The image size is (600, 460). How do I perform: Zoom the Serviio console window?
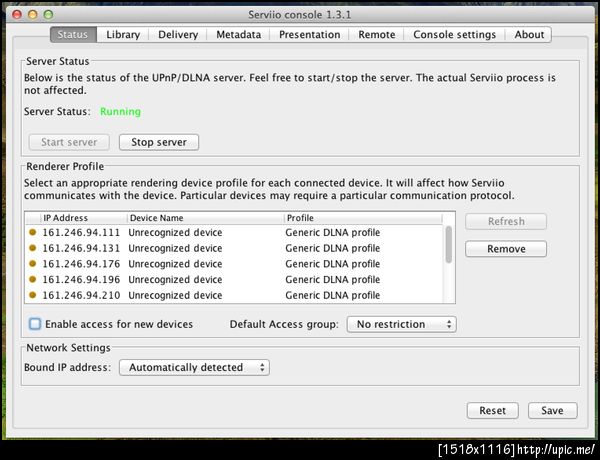click(x=48, y=15)
